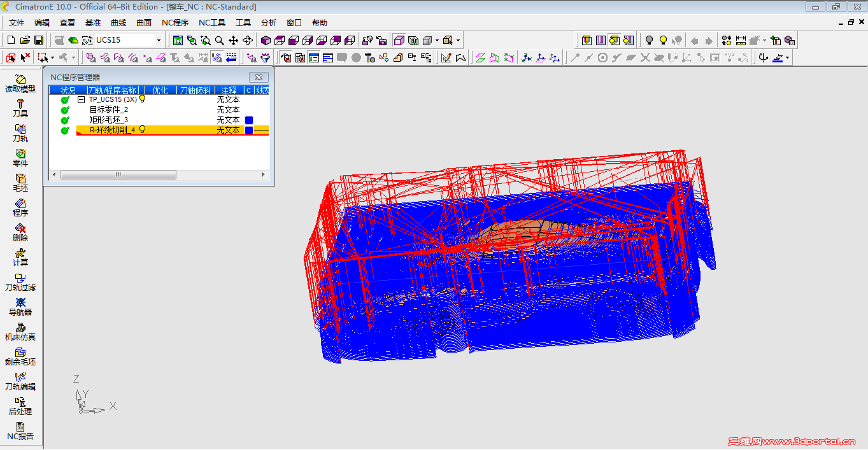Toggle bulb visibility of R-环绕切削_4 procedure

(x=143, y=129)
